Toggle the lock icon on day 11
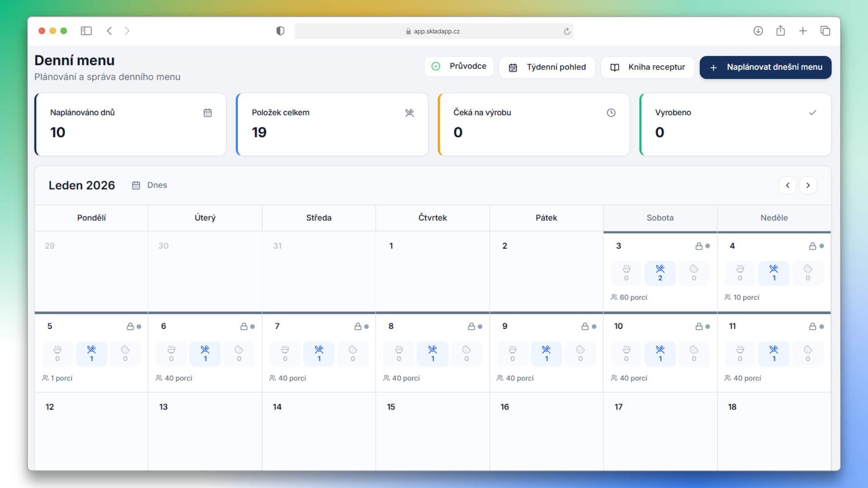 tap(812, 326)
